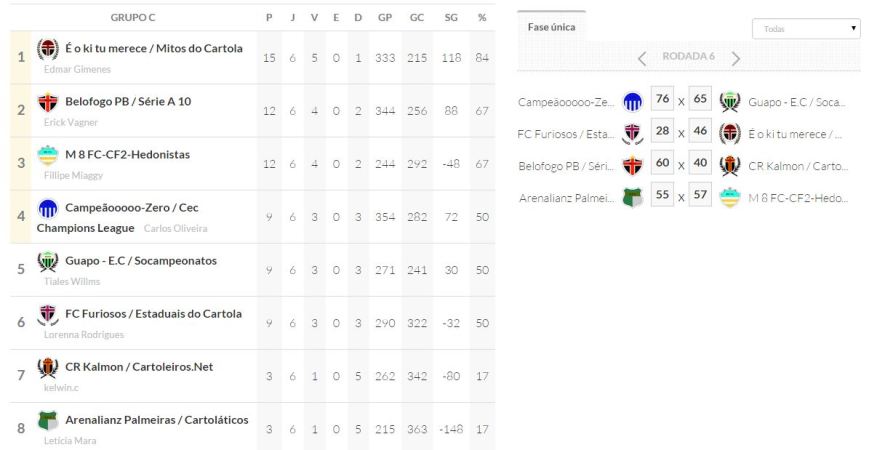Click the Campeãooooo-Zero blue striped crest in standings
This screenshot has width=869, height=450.
pos(48,208)
